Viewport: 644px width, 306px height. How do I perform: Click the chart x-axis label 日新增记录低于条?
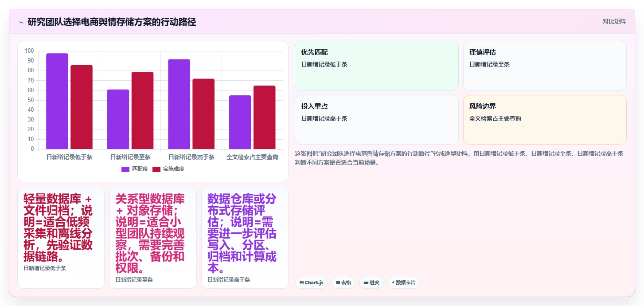point(70,157)
